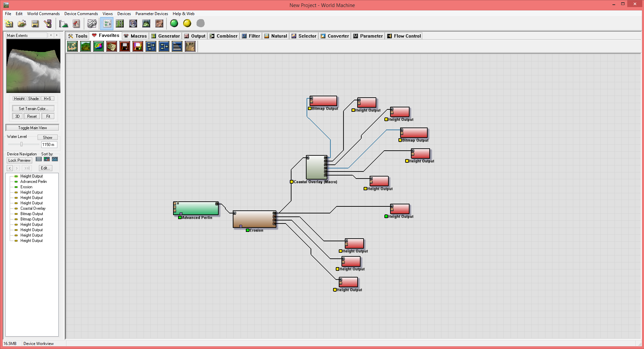Click the green Build World button
The width and height of the screenshot is (644, 349).
click(174, 23)
